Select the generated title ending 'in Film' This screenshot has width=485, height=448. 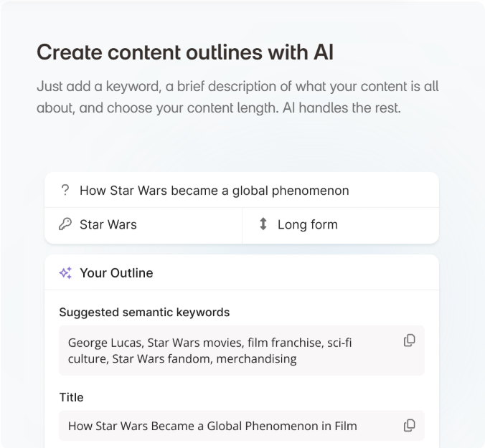coord(212,426)
